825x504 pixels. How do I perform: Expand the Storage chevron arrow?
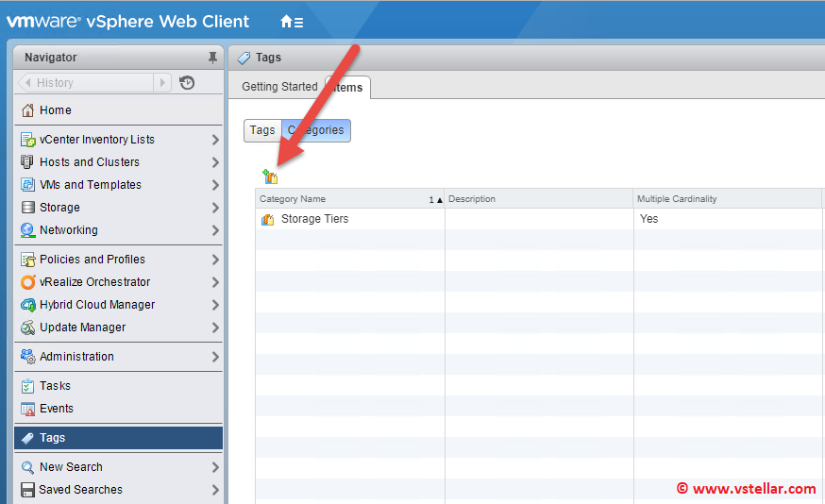[x=215, y=208]
